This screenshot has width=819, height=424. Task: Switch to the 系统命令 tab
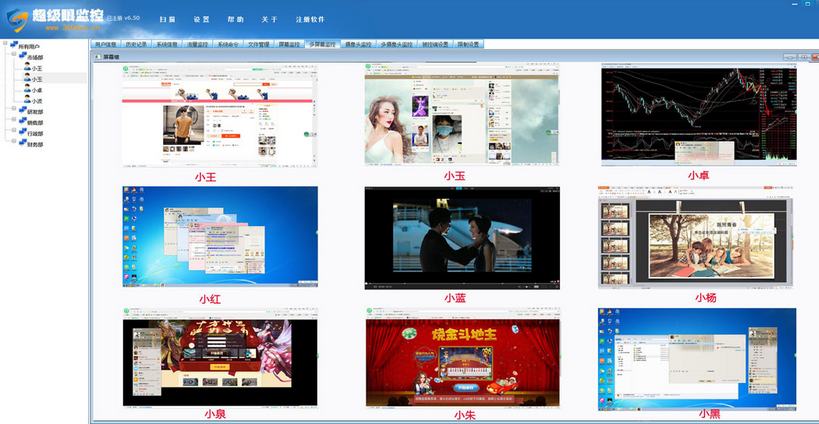click(228, 44)
